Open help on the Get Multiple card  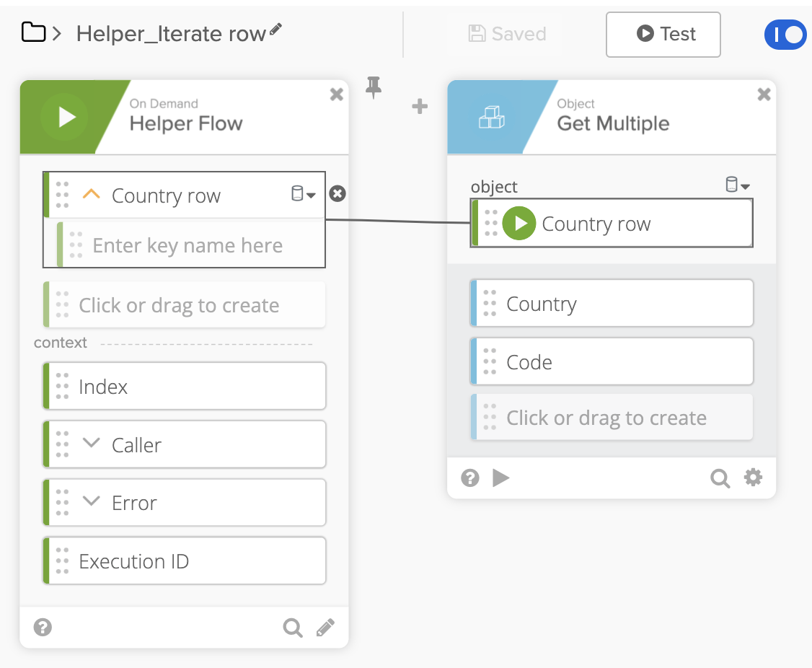click(x=470, y=478)
